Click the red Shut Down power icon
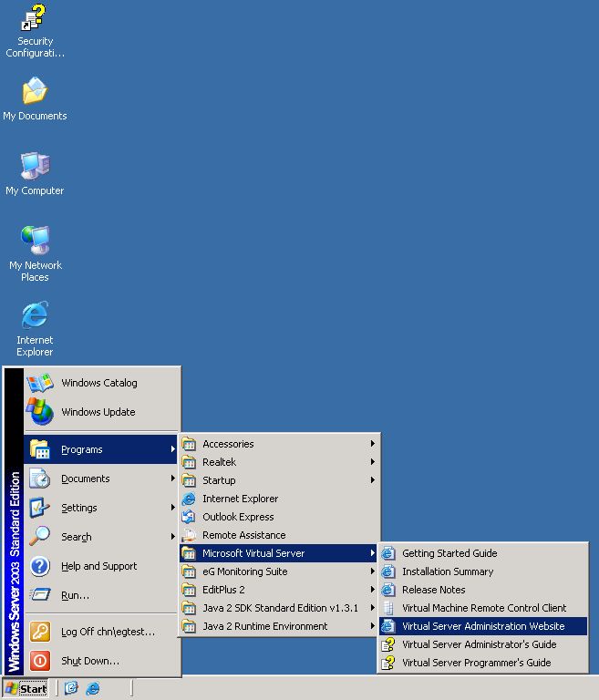Viewport: 599px width, 700px height. [40, 661]
